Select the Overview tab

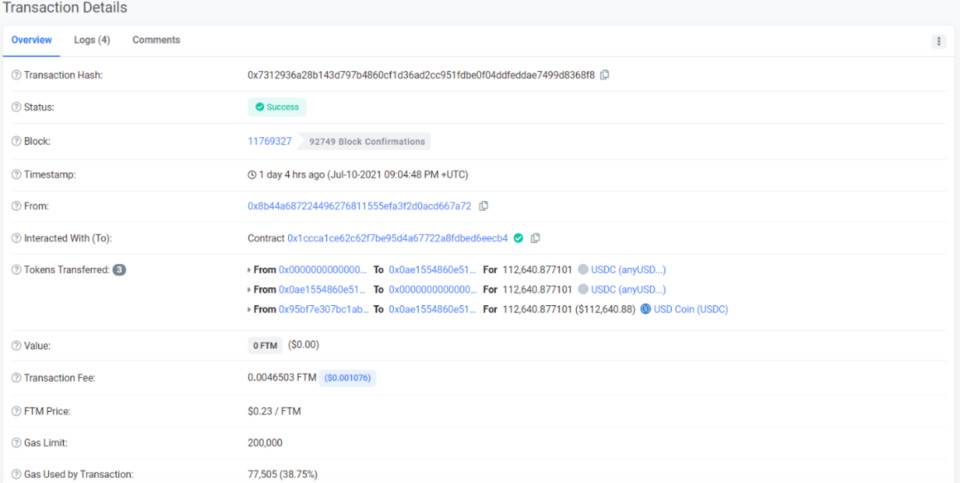click(32, 40)
